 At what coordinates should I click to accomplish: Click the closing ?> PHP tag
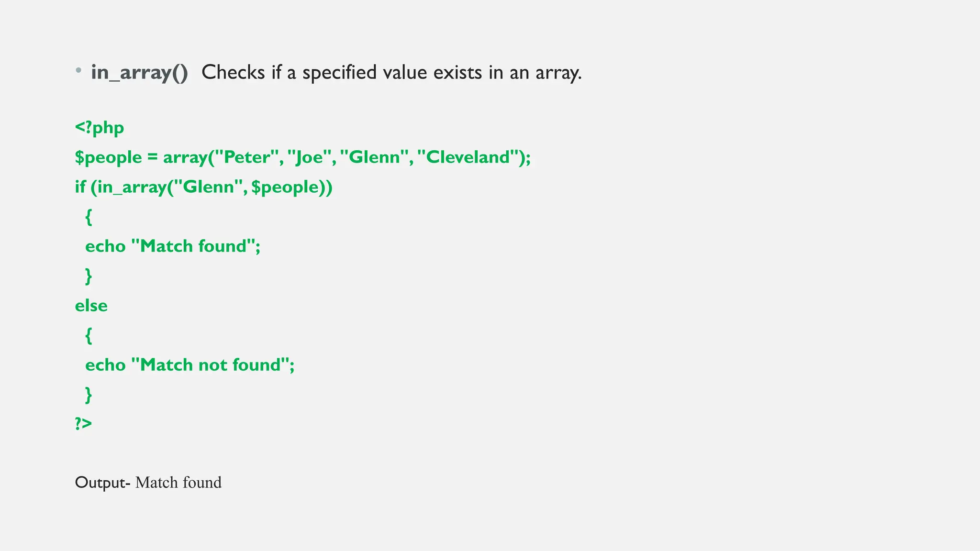coord(83,424)
